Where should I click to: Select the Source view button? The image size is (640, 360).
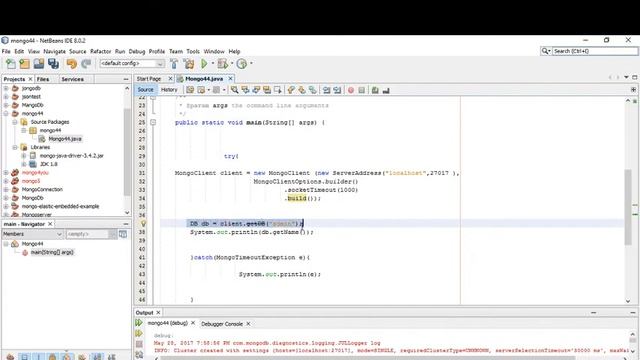click(x=145, y=90)
